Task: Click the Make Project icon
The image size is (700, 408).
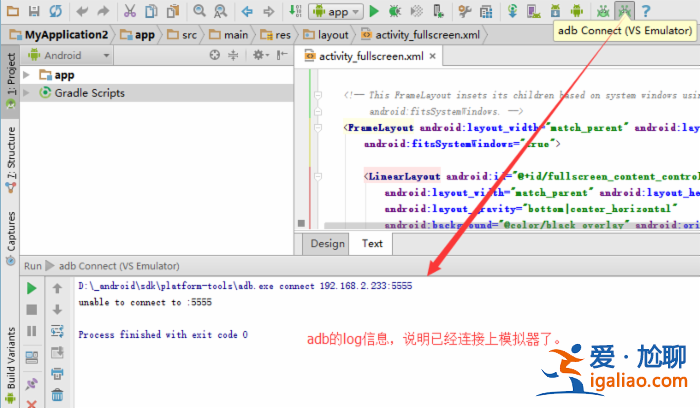Action: coord(295,11)
